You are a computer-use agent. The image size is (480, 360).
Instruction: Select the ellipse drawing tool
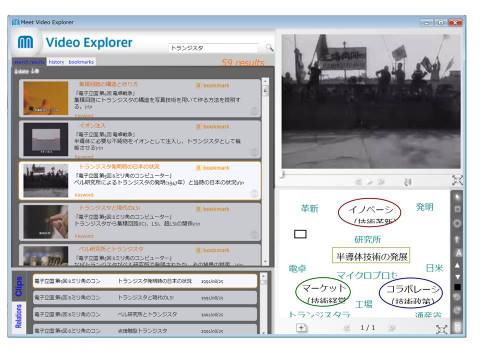pos(457,223)
